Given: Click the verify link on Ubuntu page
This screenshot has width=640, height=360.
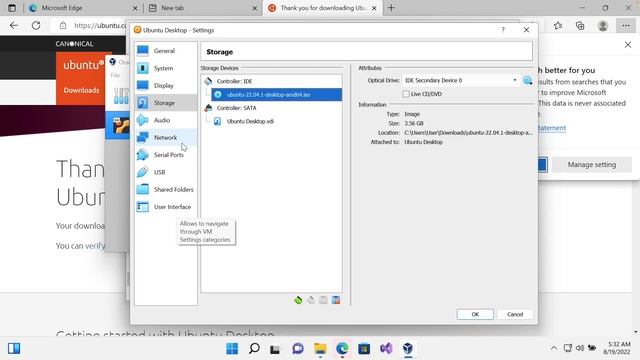Looking at the screenshot, I should [x=96, y=246].
